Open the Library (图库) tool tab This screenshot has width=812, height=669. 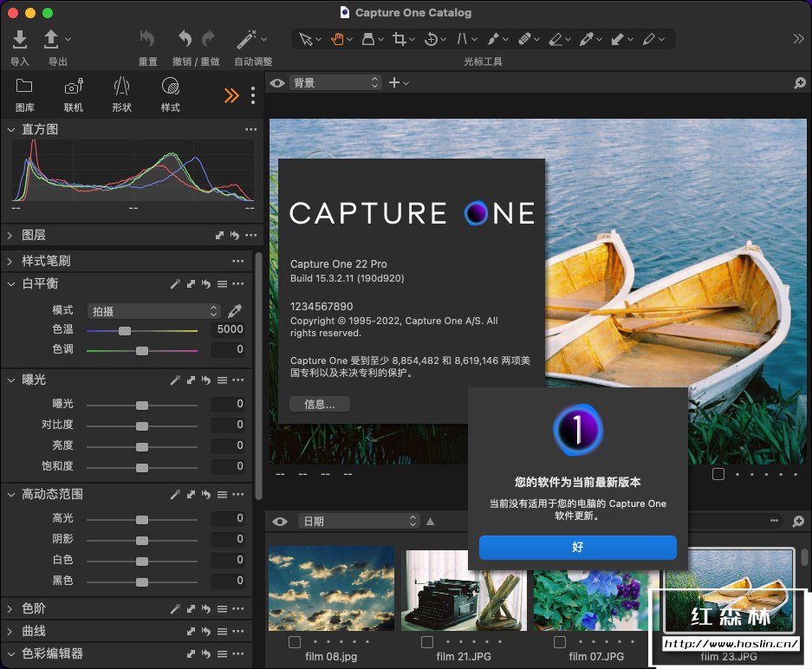24,87
